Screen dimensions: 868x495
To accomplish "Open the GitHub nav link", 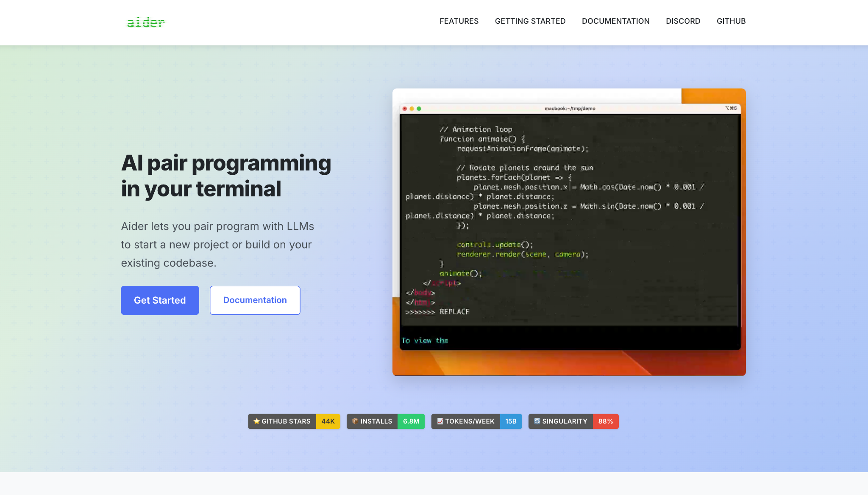I will pos(731,21).
